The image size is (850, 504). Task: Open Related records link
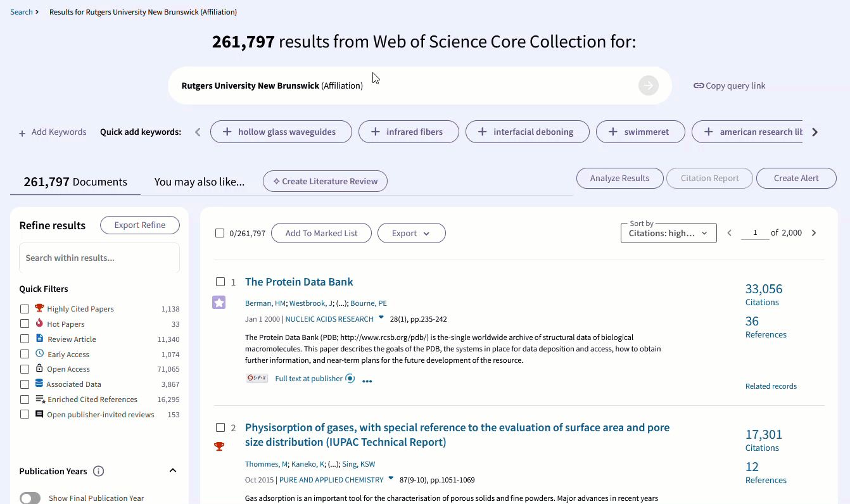[771, 386]
